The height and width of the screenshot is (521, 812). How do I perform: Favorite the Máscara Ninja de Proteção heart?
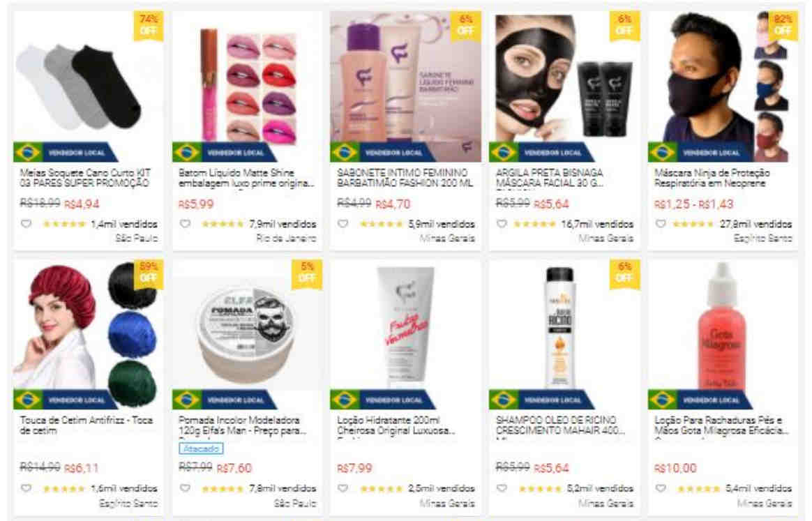(x=660, y=224)
